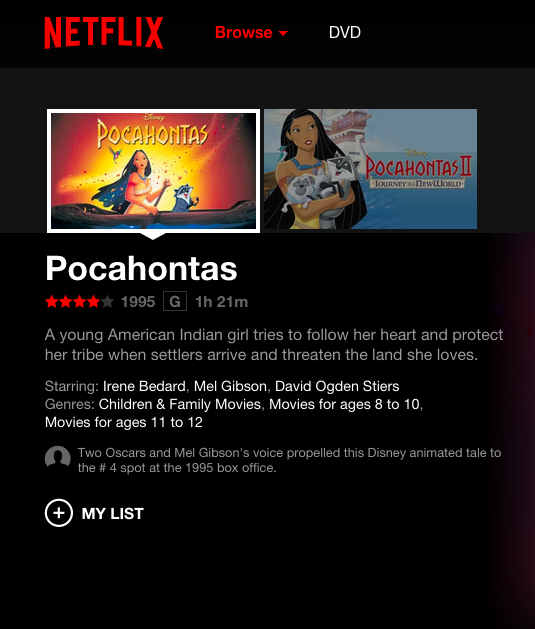Open Irene Bedard's cast page

tap(144, 386)
